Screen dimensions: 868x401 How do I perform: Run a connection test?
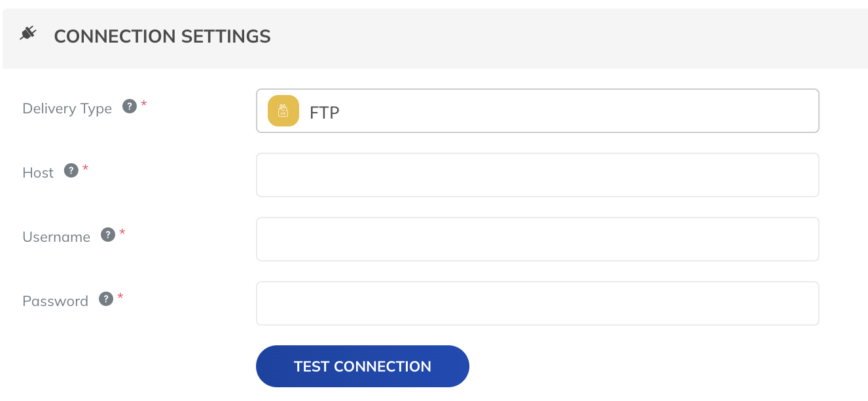tap(362, 366)
